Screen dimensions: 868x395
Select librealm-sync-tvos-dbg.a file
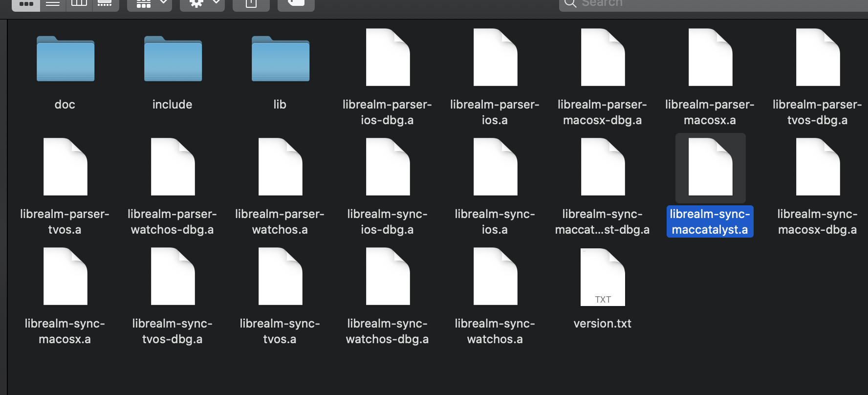click(x=173, y=276)
